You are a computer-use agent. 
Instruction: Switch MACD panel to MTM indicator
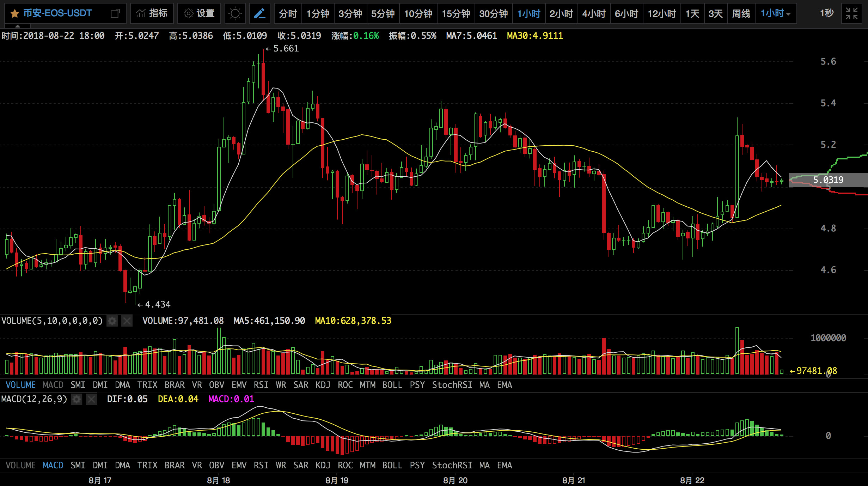368,465
